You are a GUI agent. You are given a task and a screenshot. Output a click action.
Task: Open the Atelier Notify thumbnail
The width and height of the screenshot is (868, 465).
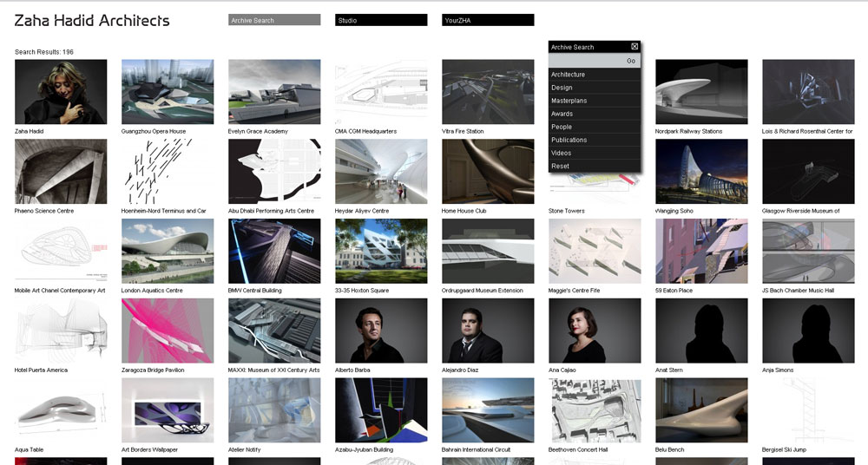[x=274, y=410]
